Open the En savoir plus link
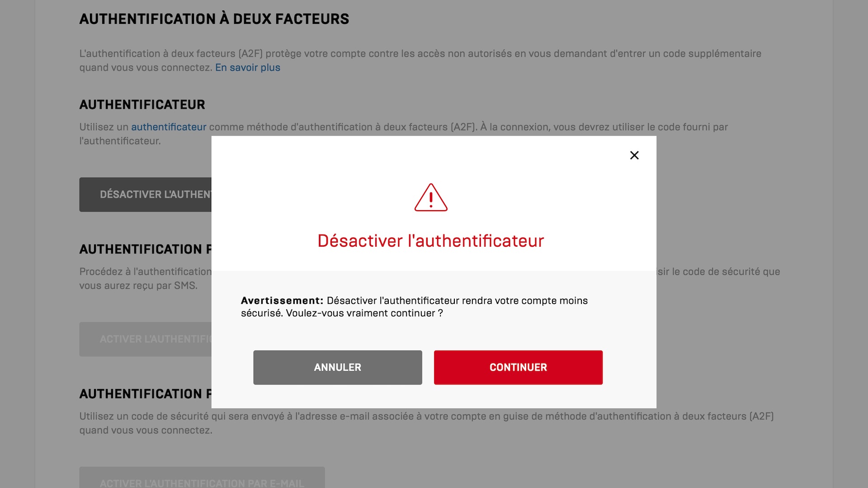Viewport: 868px width, 488px height. (x=248, y=68)
